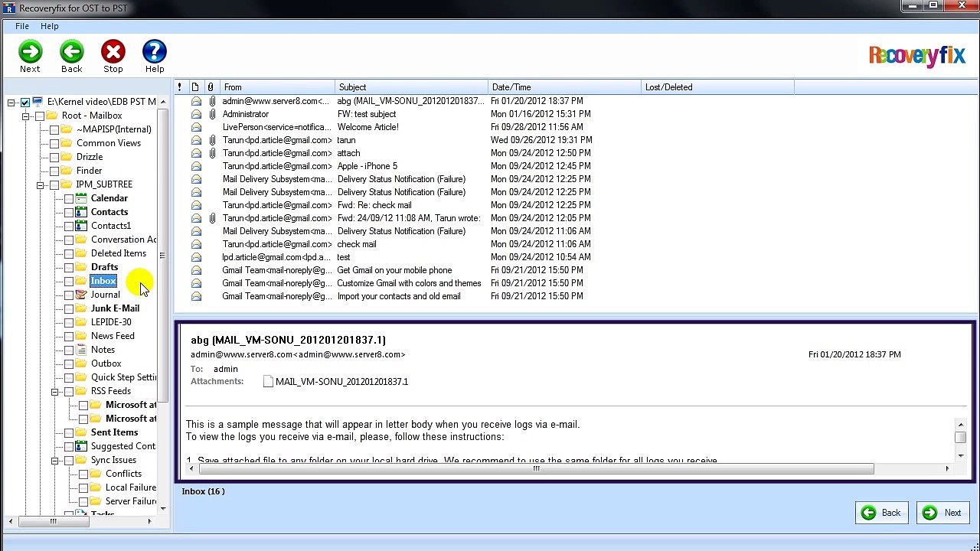Tick the Drafts folder checkbox

click(x=69, y=267)
